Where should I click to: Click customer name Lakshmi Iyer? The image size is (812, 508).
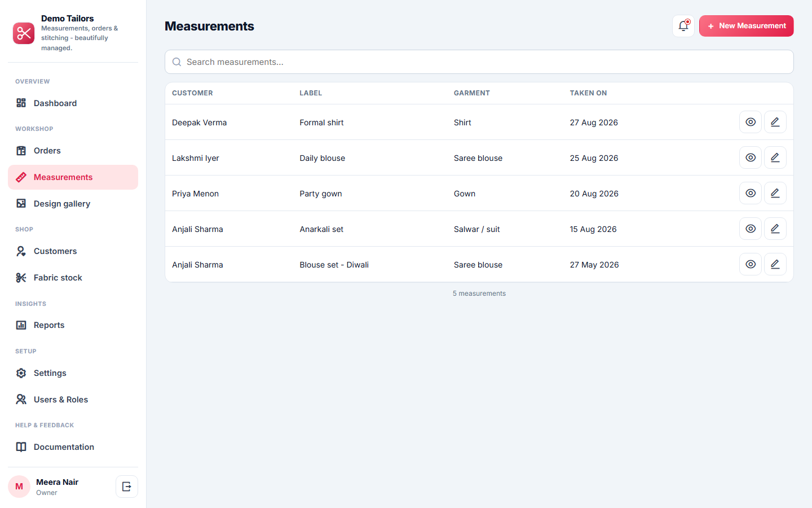tap(195, 158)
